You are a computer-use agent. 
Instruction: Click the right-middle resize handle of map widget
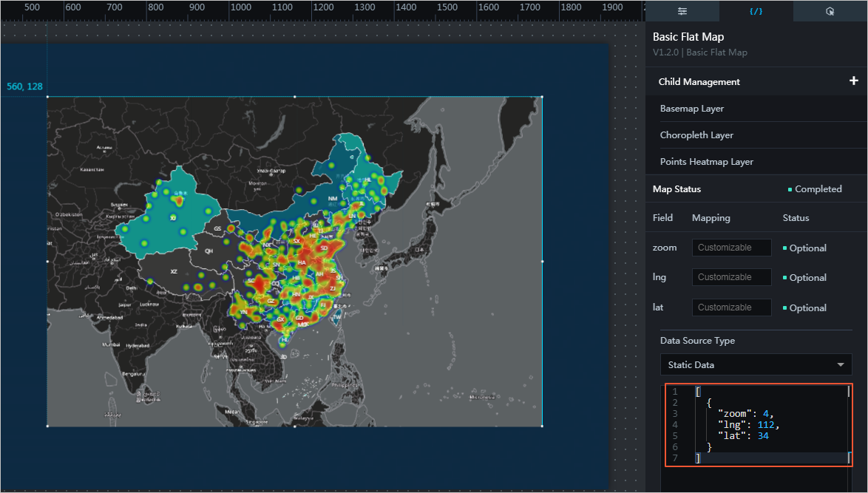click(x=543, y=261)
